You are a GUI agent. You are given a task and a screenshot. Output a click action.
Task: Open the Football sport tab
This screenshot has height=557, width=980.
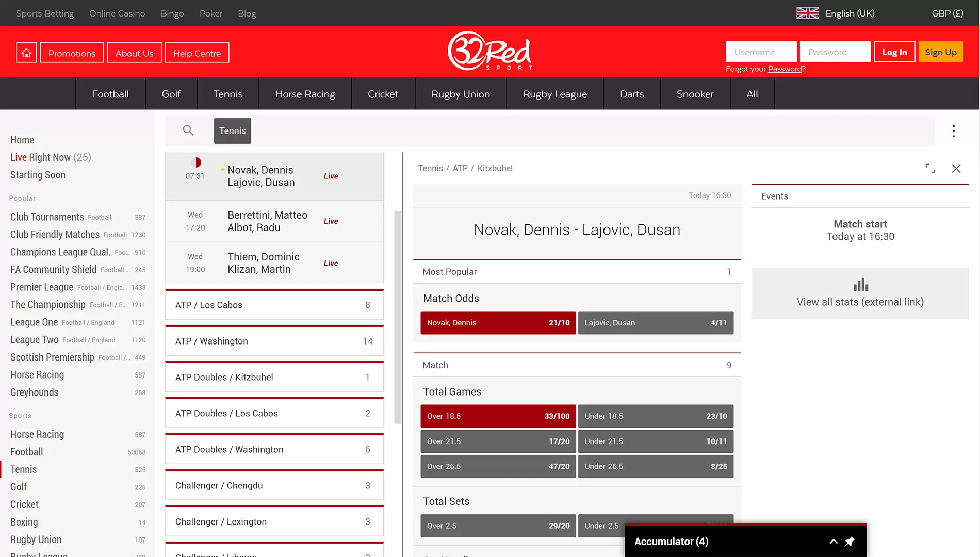click(x=110, y=94)
